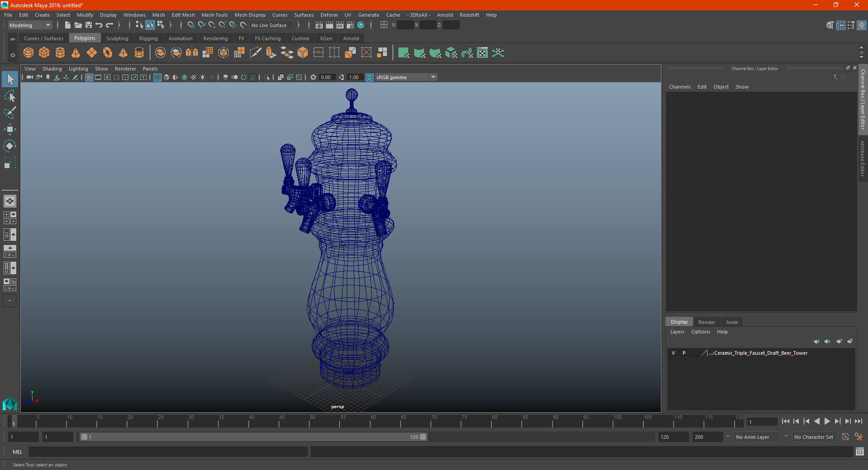This screenshot has height=470, width=868.
Task: Open the sRGB gamma view transform dropdown
Action: 406,77
